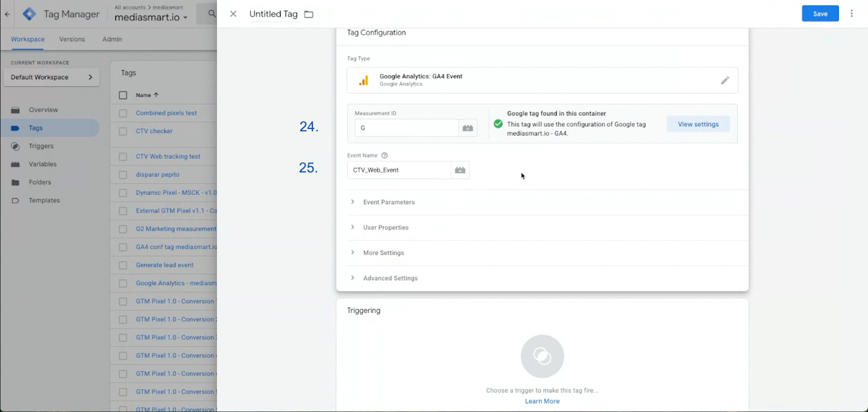
Task: Click the variable picker beside Event Name
Action: [460, 170]
